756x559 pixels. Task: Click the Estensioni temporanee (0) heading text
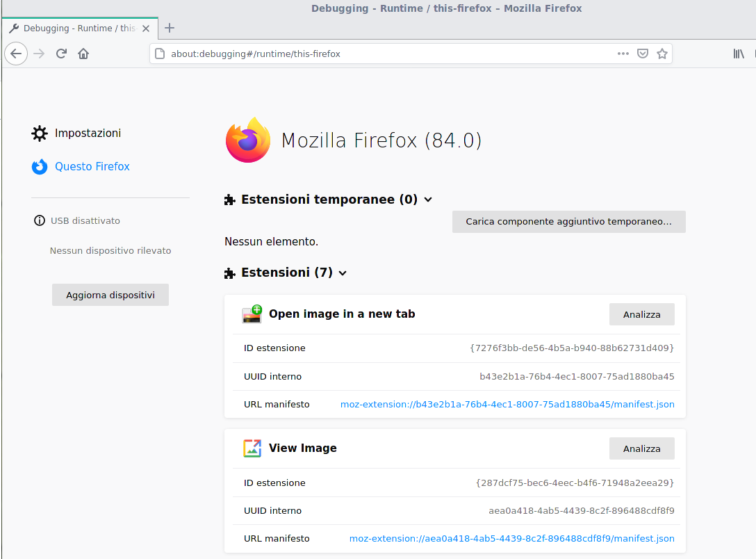[329, 199]
